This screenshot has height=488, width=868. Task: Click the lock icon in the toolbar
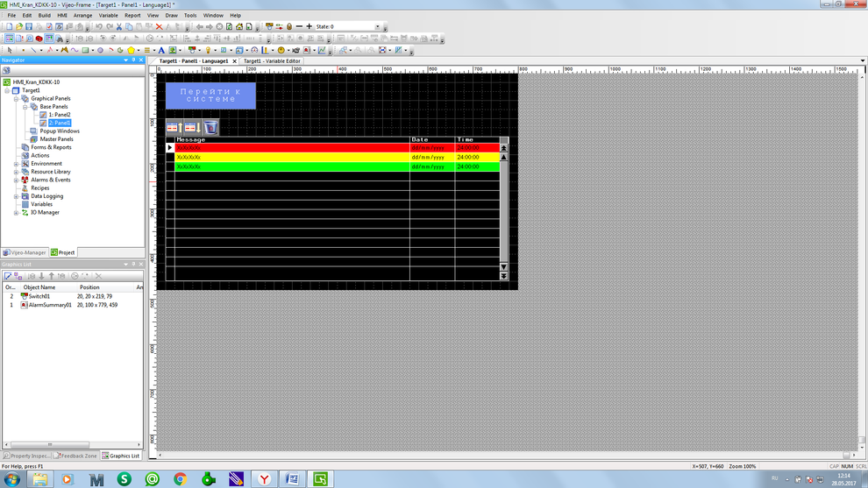[289, 27]
